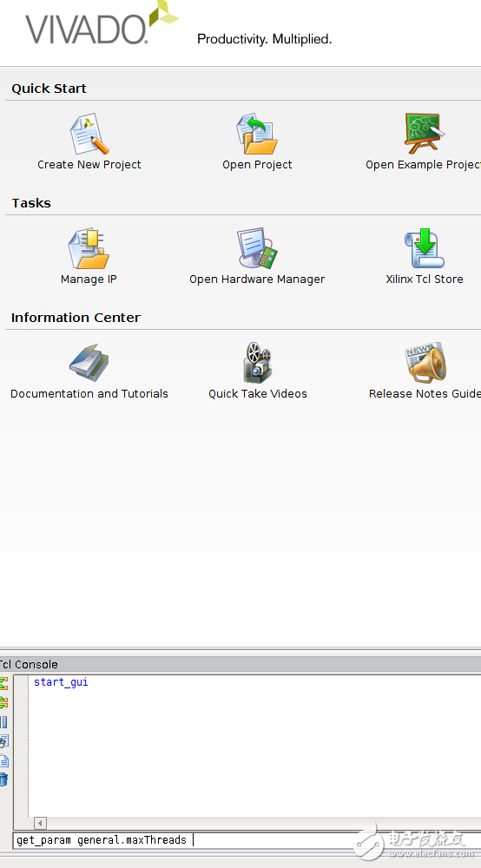The height and width of the screenshot is (868, 481).
Task: Click the Tasks section heading
Action: point(31,203)
